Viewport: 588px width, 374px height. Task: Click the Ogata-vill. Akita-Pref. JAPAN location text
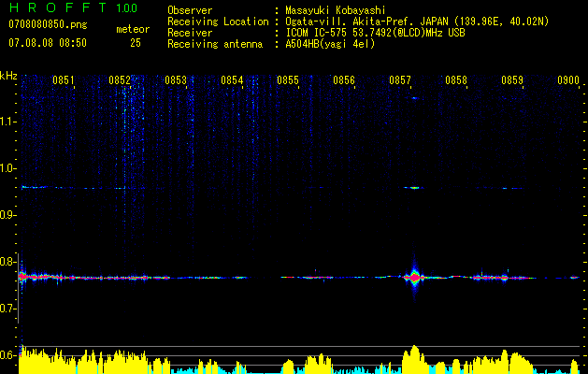pyautogui.click(x=417, y=22)
